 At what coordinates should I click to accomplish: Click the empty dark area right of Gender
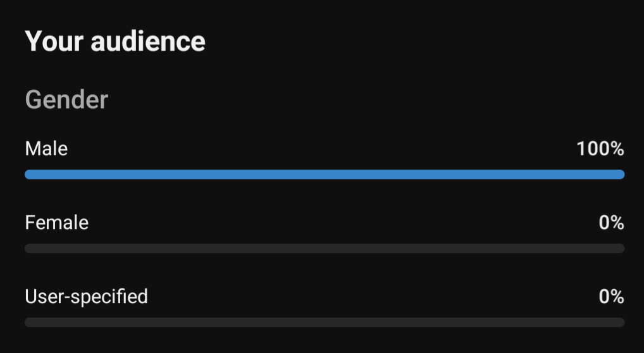tap(369, 100)
